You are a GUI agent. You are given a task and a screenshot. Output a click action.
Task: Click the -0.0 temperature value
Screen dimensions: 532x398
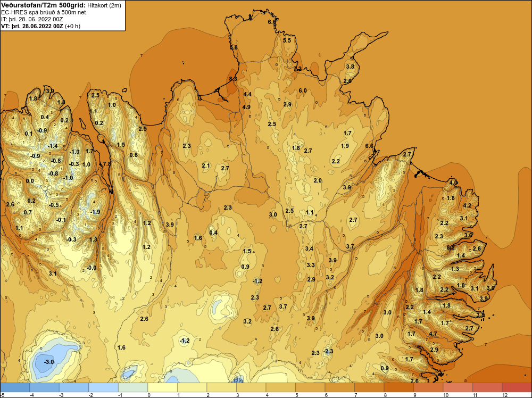coord(92,268)
